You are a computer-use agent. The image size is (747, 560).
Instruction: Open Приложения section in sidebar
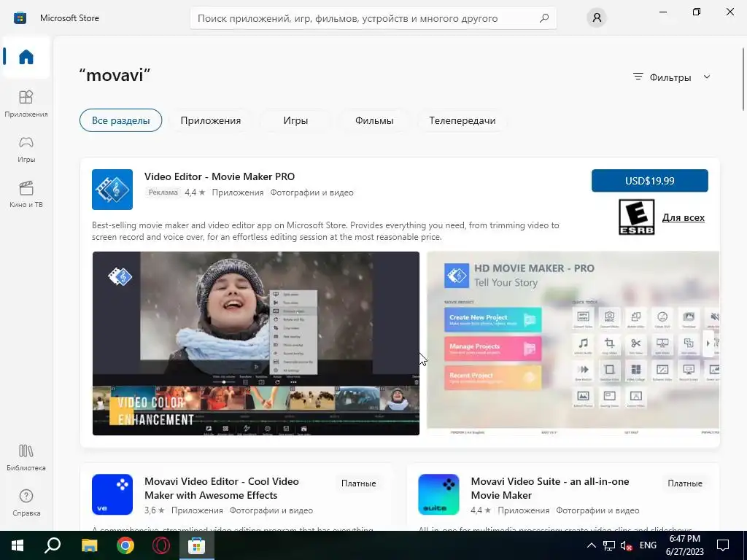tap(26, 104)
